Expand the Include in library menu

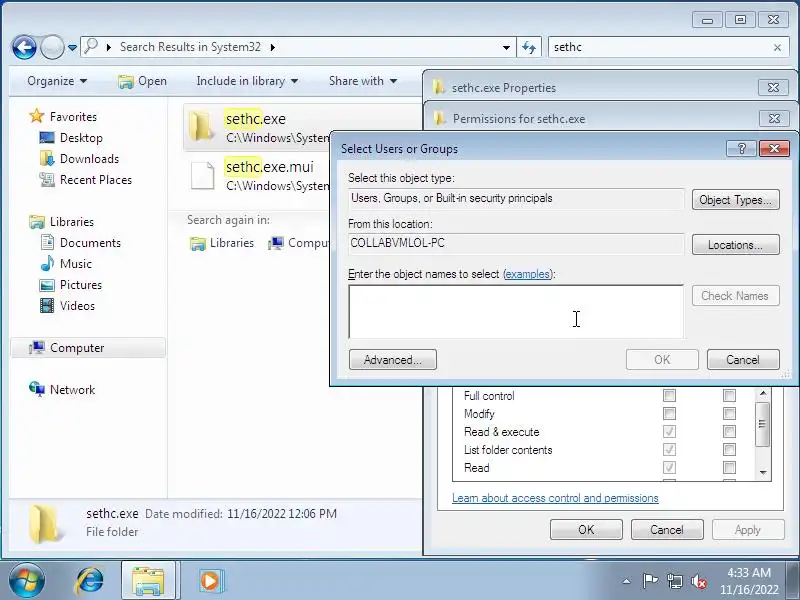247,81
